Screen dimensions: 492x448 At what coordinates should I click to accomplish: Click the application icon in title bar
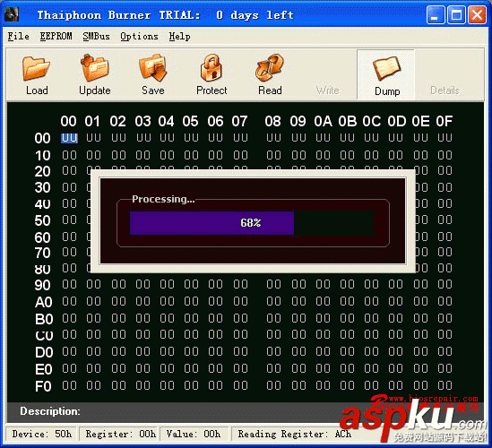point(12,14)
